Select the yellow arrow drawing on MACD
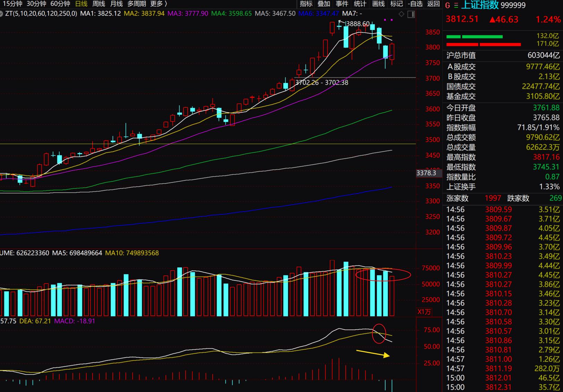The height and width of the screenshot is (392, 563). coord(373,353)
